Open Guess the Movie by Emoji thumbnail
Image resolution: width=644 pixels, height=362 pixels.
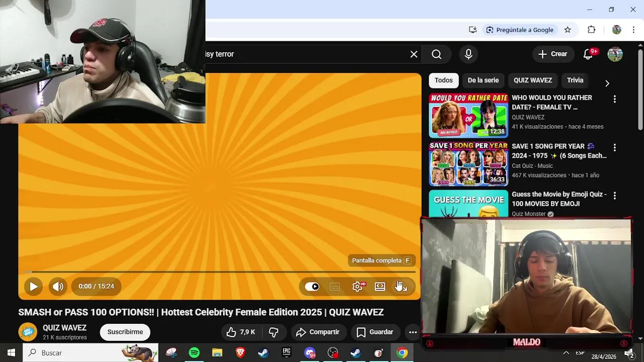pyautogui.click(x=468, y=204)
